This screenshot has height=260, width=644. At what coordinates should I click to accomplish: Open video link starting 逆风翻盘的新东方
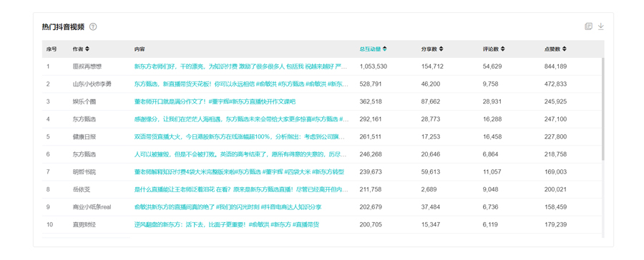227,225
